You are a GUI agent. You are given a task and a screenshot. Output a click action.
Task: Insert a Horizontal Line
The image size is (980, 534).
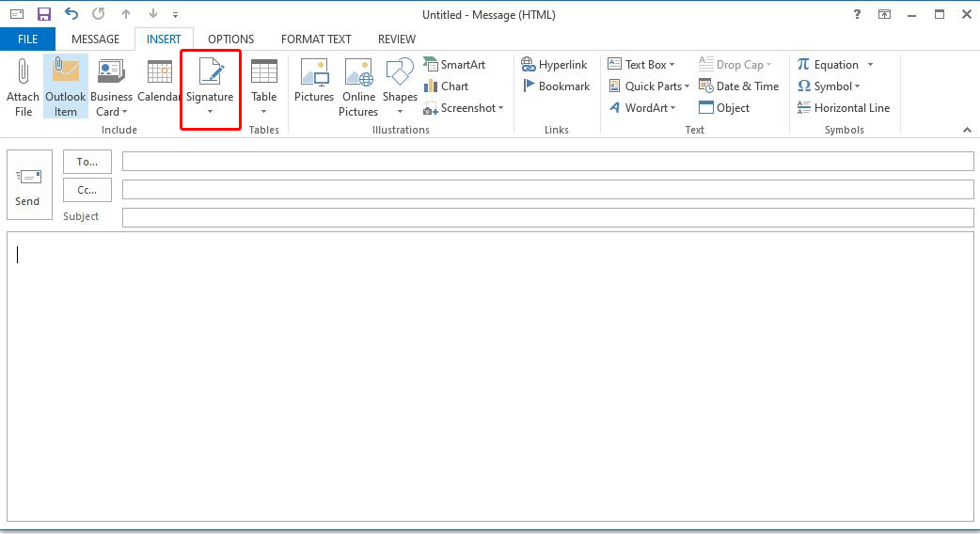tap(843, 108)
